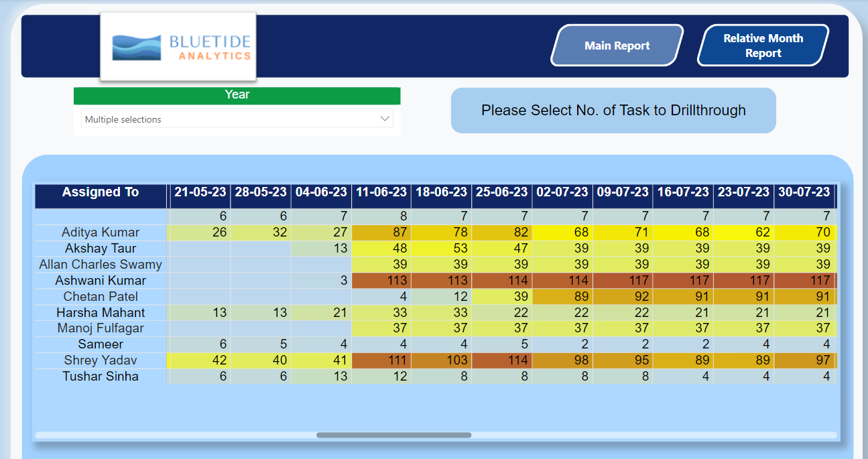The height and width of the screenshot is (459, 868).
Task: Click Ashwani Kumar's value 114 for 25-06-23
Action: (x=502, y=281)
